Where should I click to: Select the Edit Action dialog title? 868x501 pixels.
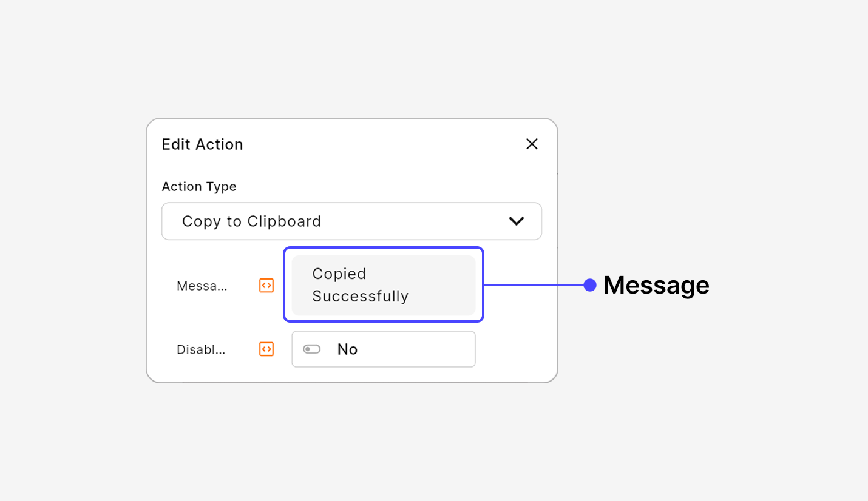tap(202, 144)
